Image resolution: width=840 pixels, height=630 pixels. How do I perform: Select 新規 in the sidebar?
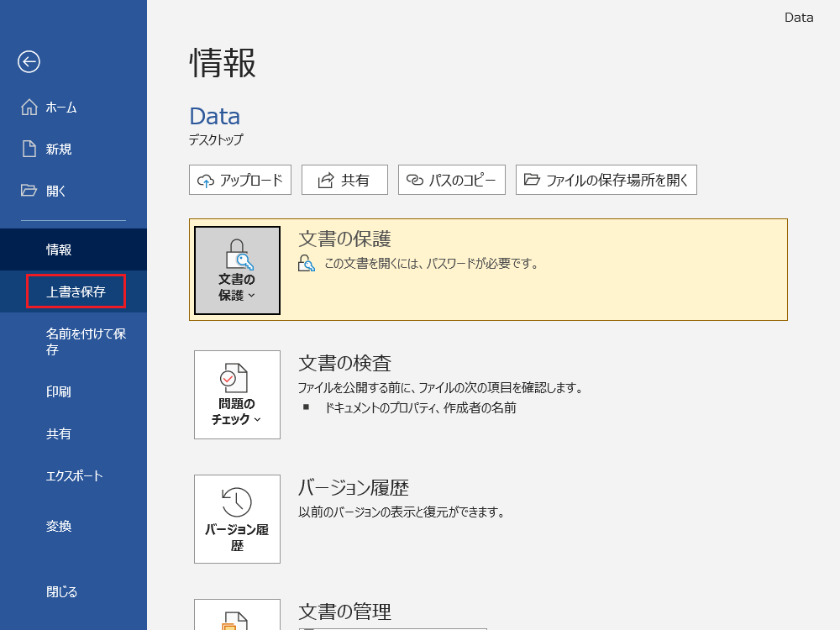[73, 149]
